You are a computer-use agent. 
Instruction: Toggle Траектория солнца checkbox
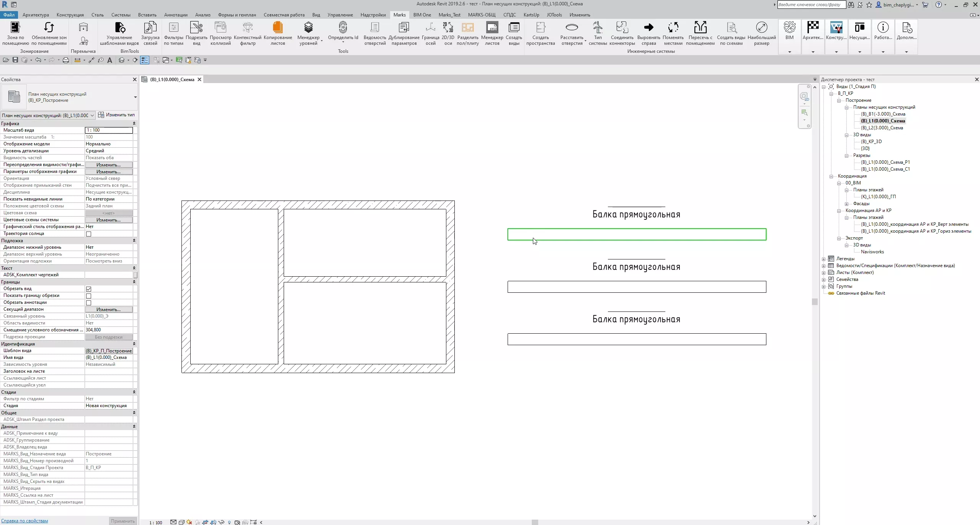click(89, 234)
